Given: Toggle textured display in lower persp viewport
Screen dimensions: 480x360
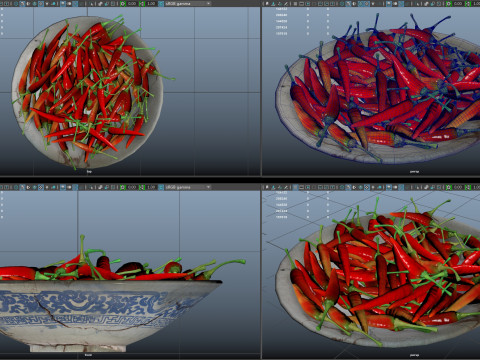Looking at the screenshot, I should [367, 187].
